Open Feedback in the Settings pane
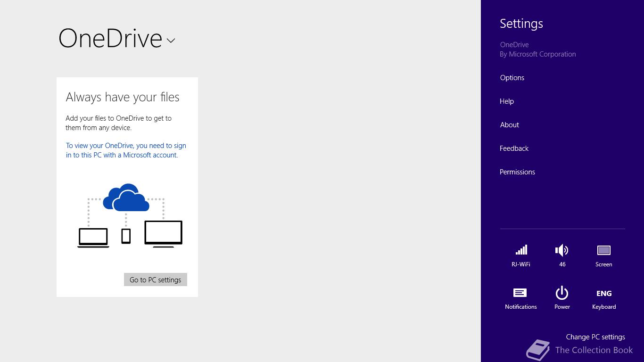The height and width of the screenshot is (362, 644). click(x=514, y=148)
